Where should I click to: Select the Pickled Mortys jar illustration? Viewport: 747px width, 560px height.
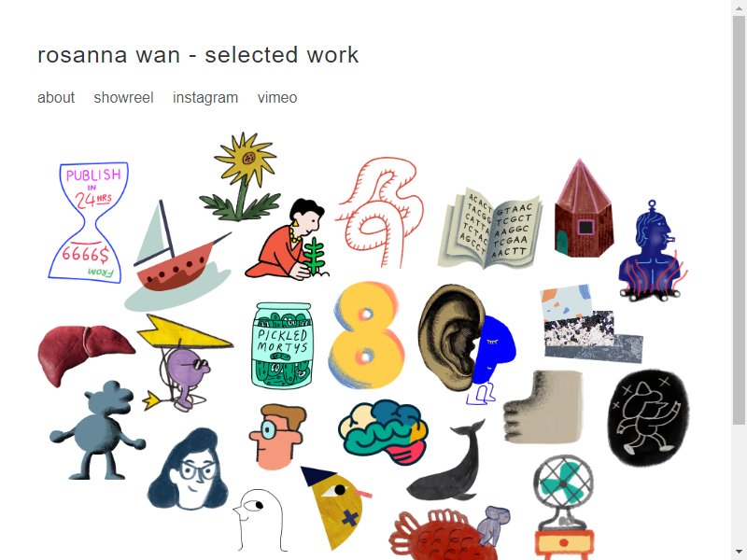(x=282, y=345)
